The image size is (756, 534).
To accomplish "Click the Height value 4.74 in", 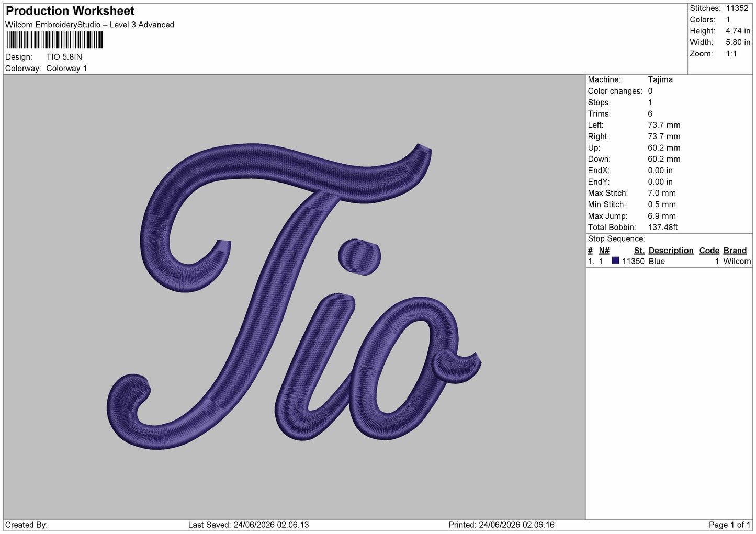I will [738, 31].
